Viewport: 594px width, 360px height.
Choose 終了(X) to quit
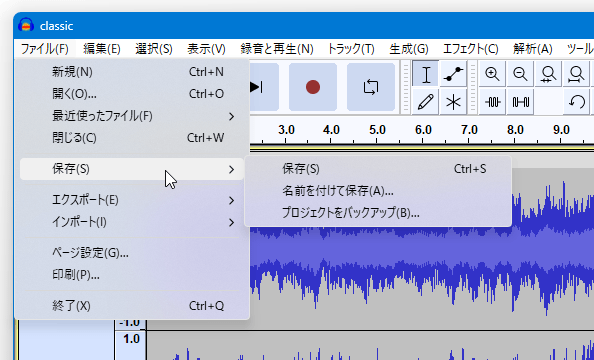tap(132, 305)
